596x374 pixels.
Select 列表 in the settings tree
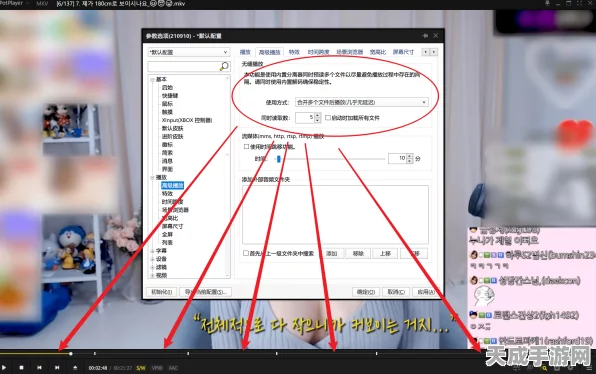tap(167, 242)
